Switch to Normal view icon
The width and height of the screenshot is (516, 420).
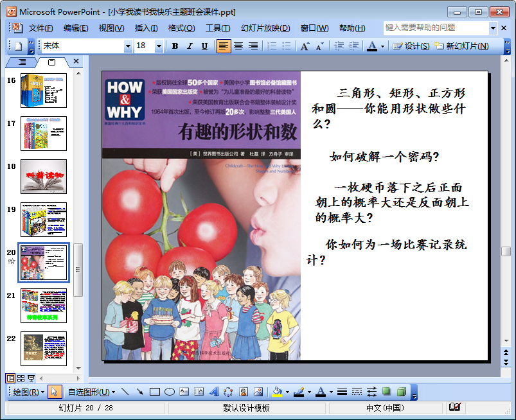point(10,378)
